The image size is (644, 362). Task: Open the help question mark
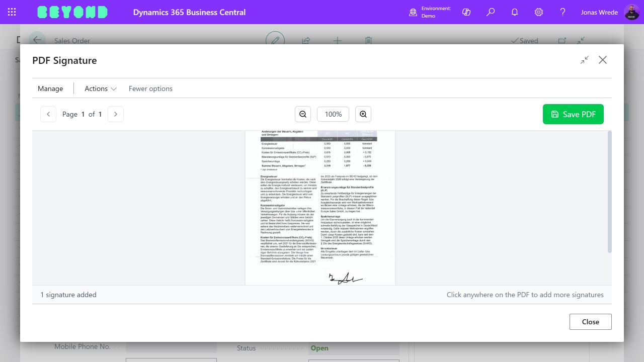click(563, 12)
